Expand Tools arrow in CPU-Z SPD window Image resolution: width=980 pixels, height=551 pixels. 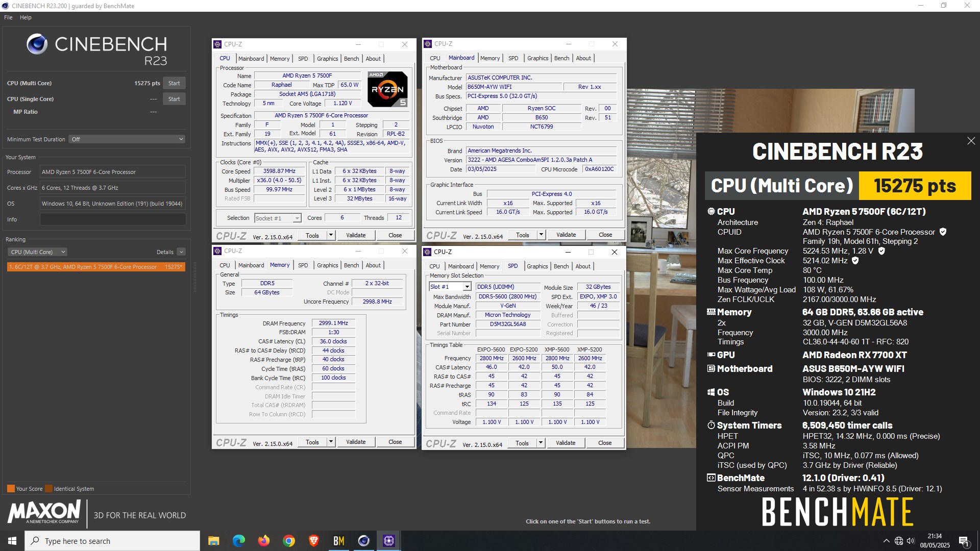tap(541, 443)
